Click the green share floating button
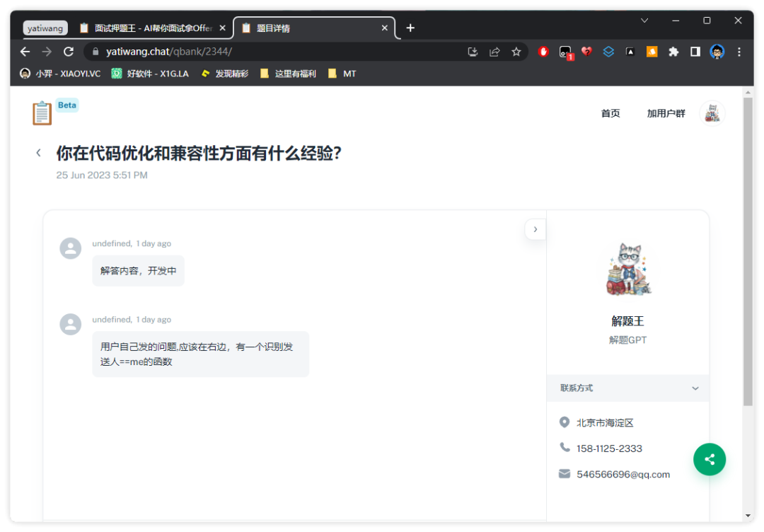The width and height of the screenshot is (764, 532). [709, 459]
